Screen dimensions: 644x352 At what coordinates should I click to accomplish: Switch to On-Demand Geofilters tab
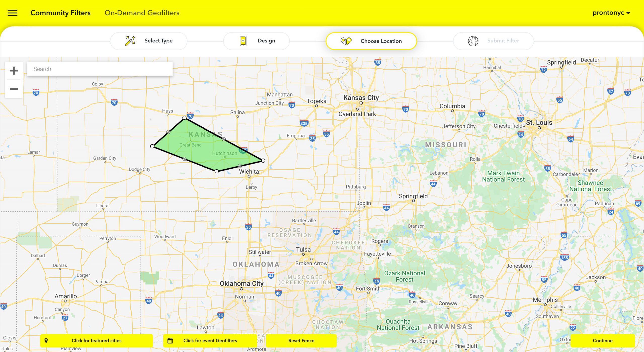(142, 13)
